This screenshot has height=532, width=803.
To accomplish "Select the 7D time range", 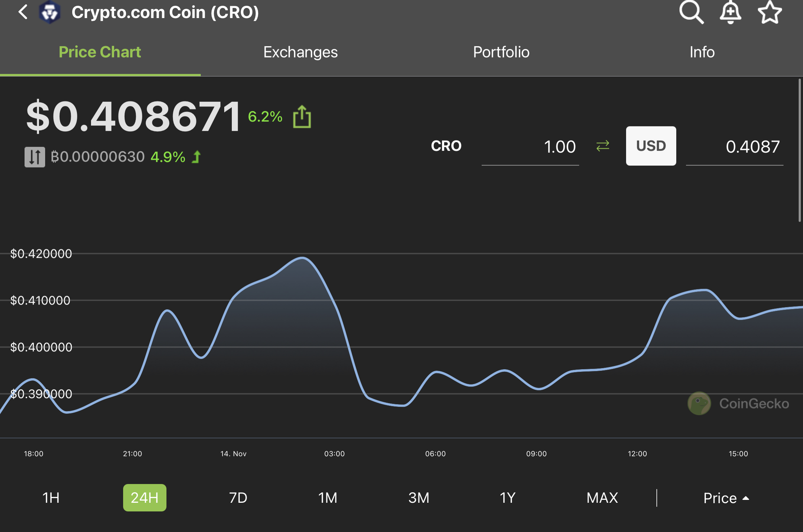I will click(238, 498).
